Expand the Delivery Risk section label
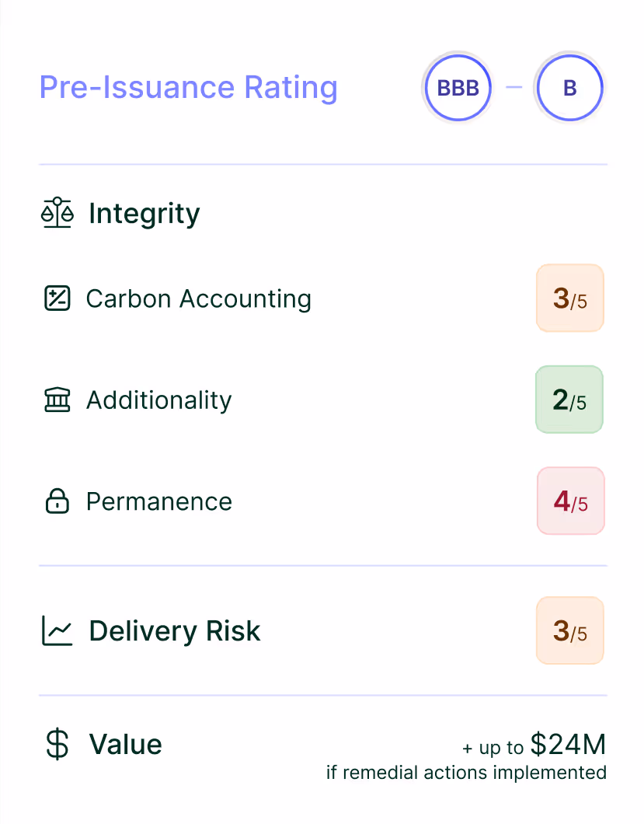The width and height of the screenshot is (644, 824). [x=175, y=630]
